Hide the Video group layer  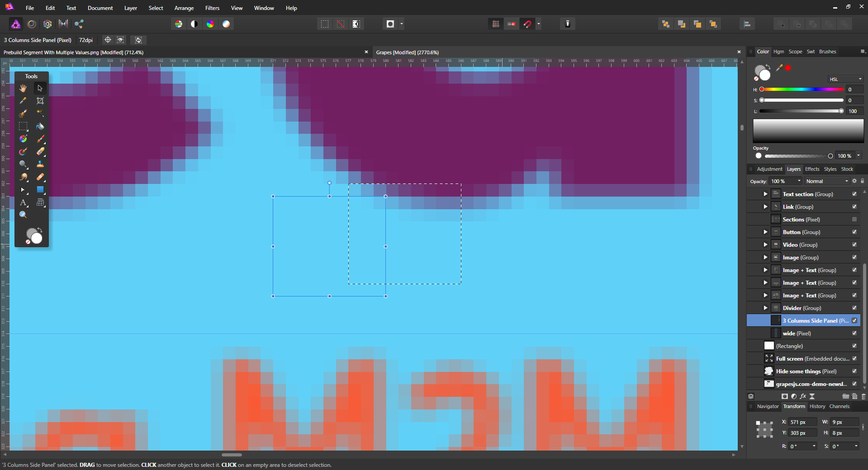(x=854, y=244)
